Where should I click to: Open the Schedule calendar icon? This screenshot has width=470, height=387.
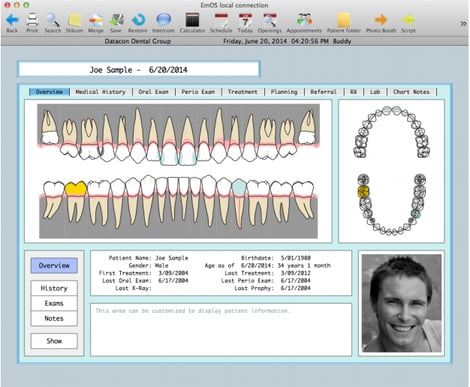click(x=221, y=20)
